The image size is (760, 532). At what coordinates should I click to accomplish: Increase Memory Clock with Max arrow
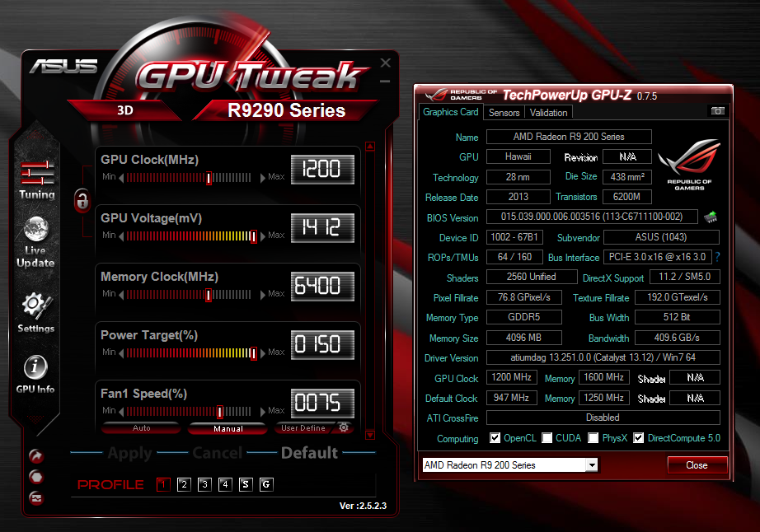(x=263, y=295)
